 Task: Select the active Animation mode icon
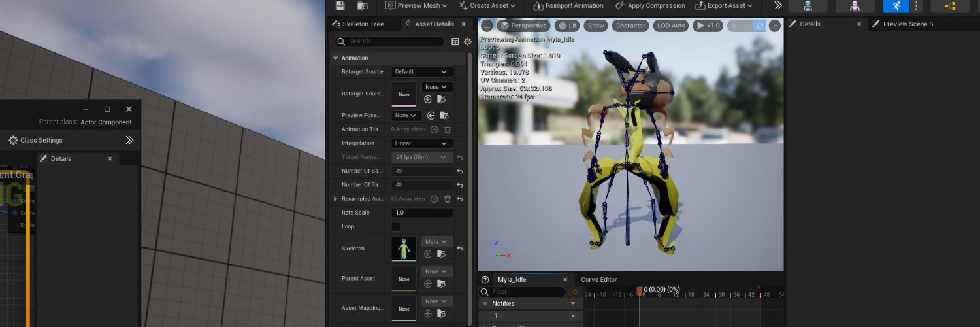(896, 6)
